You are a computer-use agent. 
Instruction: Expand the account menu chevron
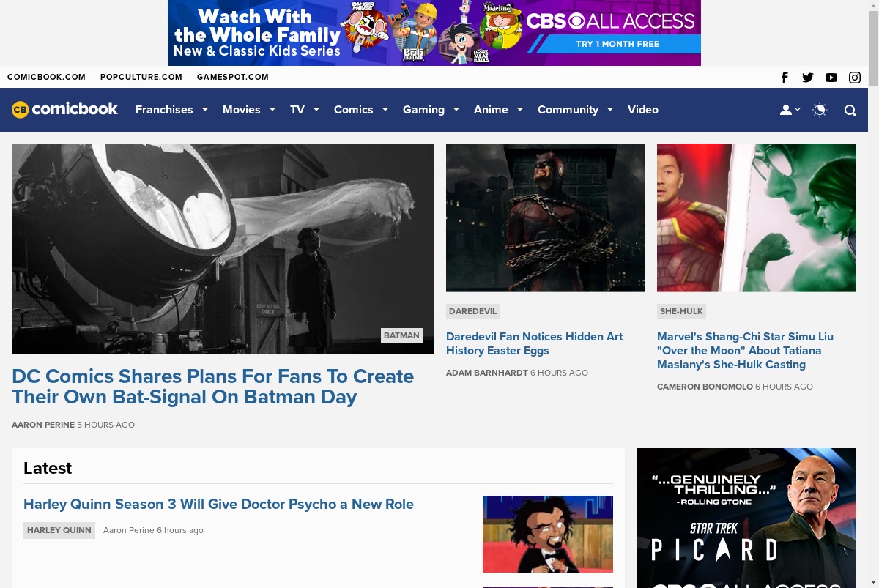click(798, 110)
